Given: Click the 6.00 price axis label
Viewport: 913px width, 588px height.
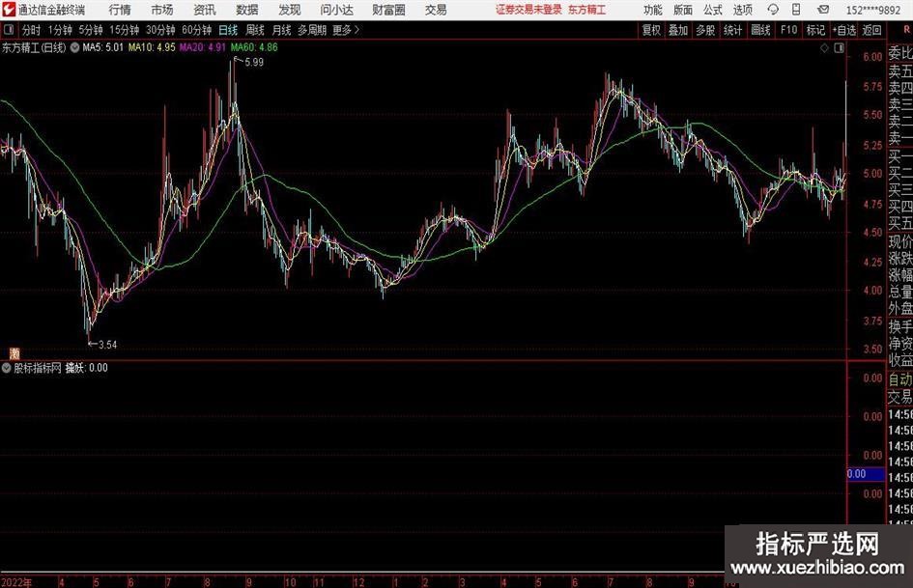Looking at the screenshot, I should pyautogui.click(x=872, y=57).
